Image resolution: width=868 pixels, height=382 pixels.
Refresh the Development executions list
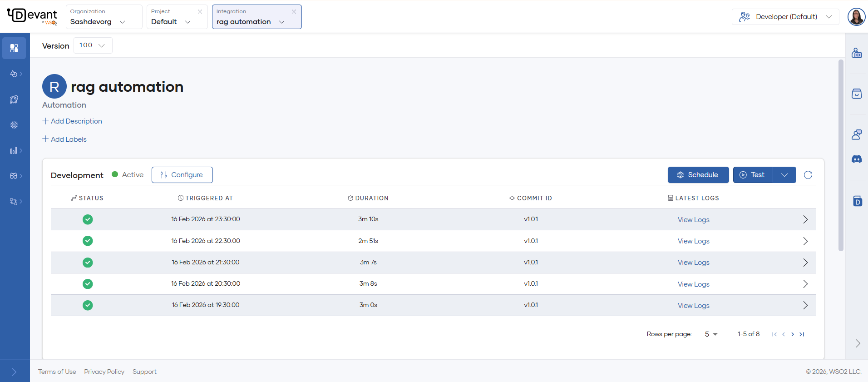pos(808,175)
